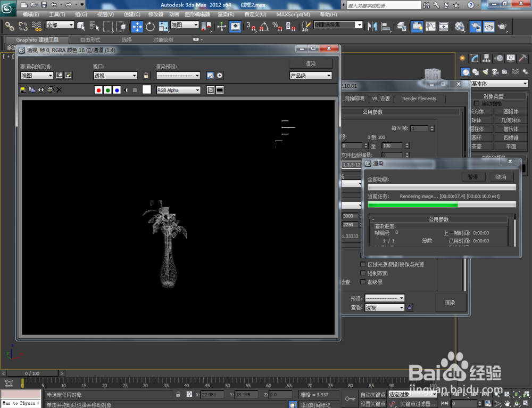Open the 视图 reference coordinate dropdown

185,25
